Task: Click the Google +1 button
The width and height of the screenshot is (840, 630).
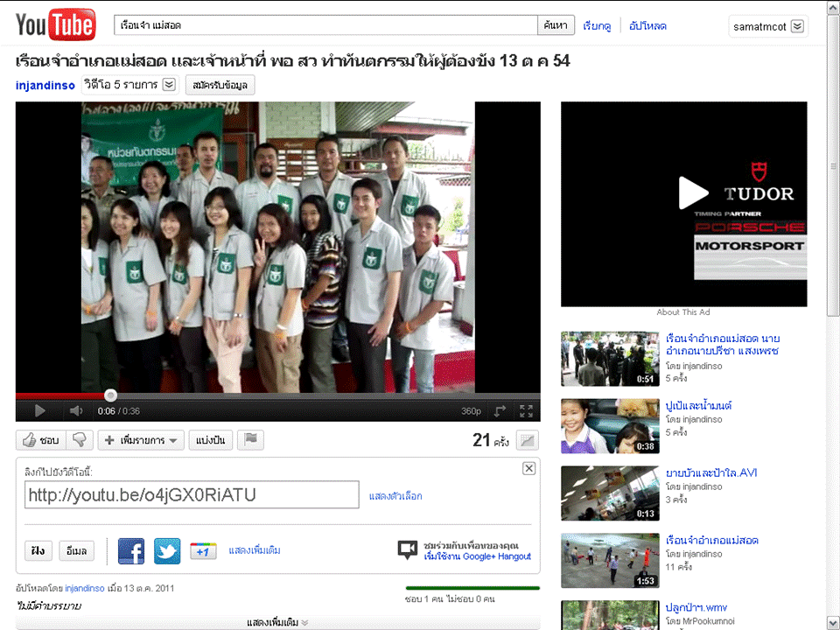Action: (x=203, y=551)
